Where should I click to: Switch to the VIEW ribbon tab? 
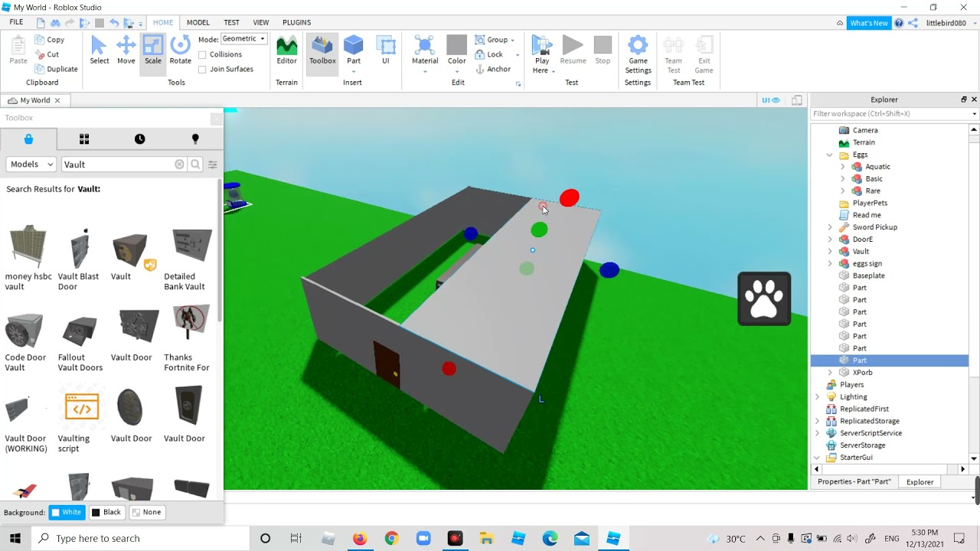pos(261,22)
